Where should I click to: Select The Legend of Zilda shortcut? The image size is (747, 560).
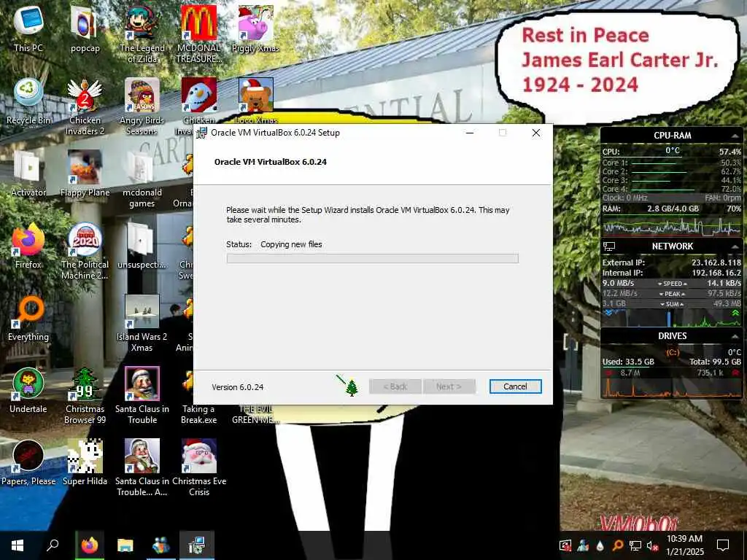142,34
